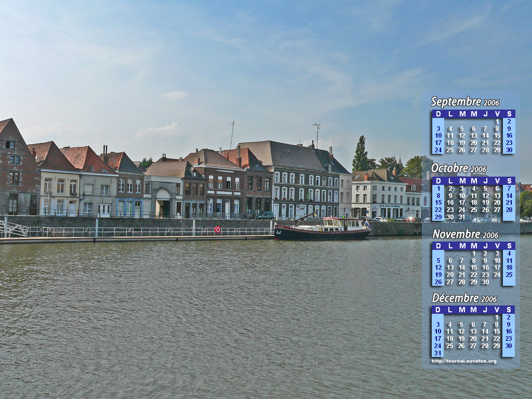
Task: Click the moored boat on the river
Action: pyautogui.click(x=323, y=229)
